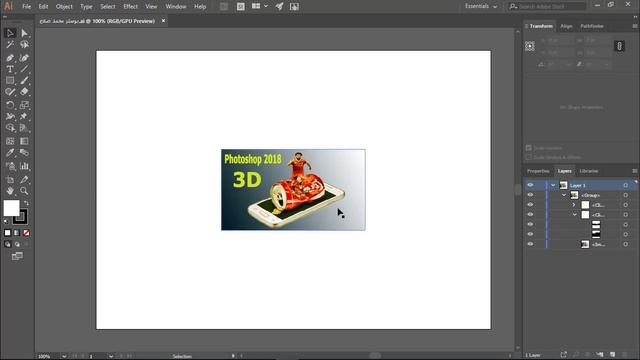Collapse the second clip group sublayer

575,215
